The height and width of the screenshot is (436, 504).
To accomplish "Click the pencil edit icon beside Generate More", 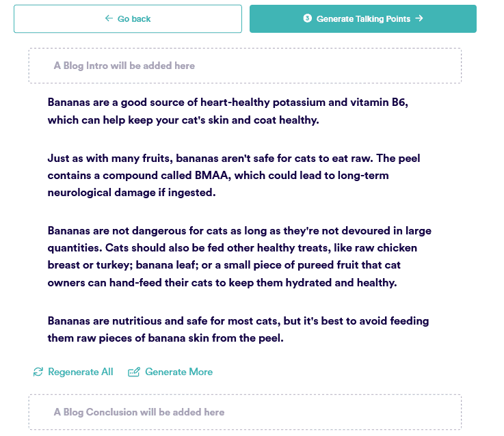I will coord(134,372).
